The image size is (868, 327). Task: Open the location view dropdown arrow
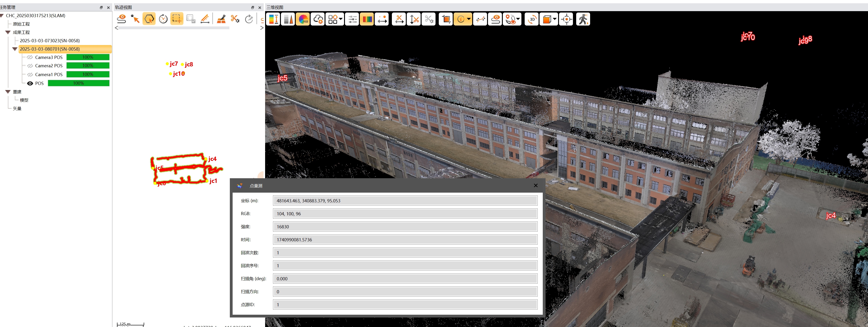518,19
